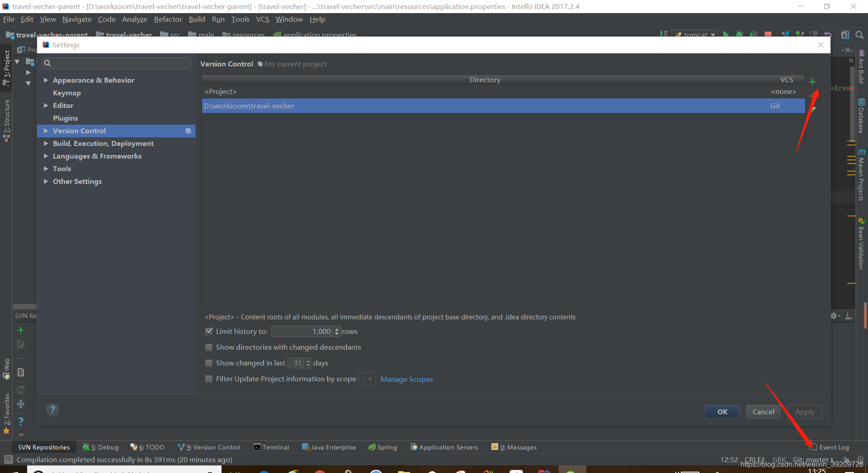
Task: Enable Show directories with changed descendants
Action: click(x=209, y=347)
